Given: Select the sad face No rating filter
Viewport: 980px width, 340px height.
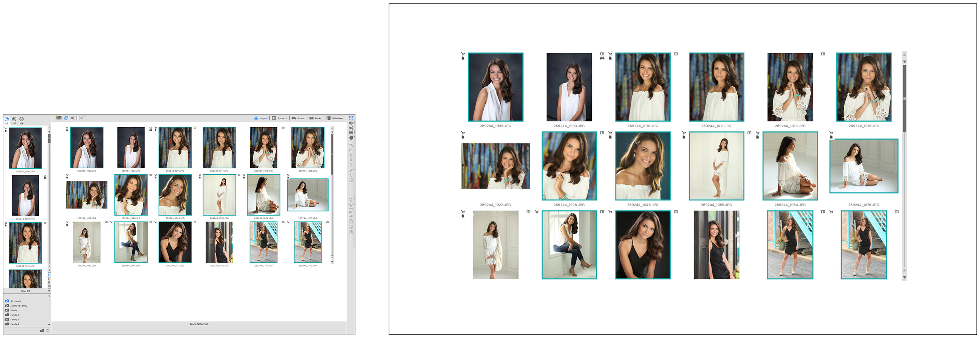Looking at the screenshot, I should (x=22, y=119).
